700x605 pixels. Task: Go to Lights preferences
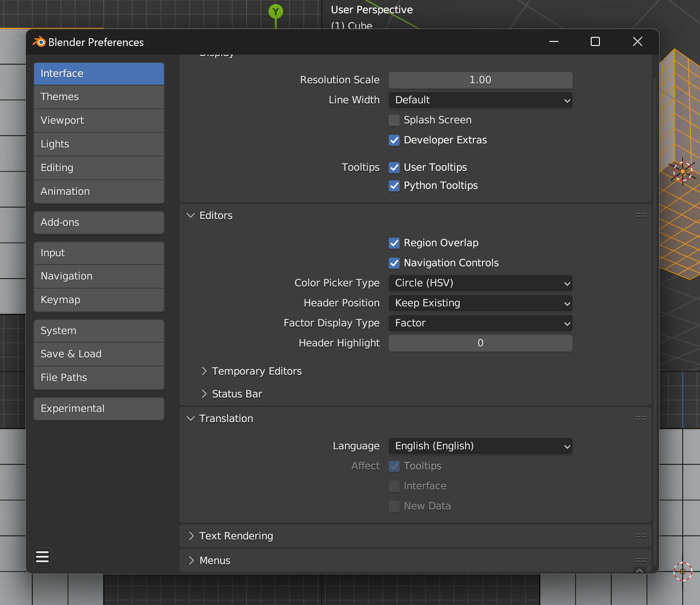pyautogui.click(x=99, y=144)
